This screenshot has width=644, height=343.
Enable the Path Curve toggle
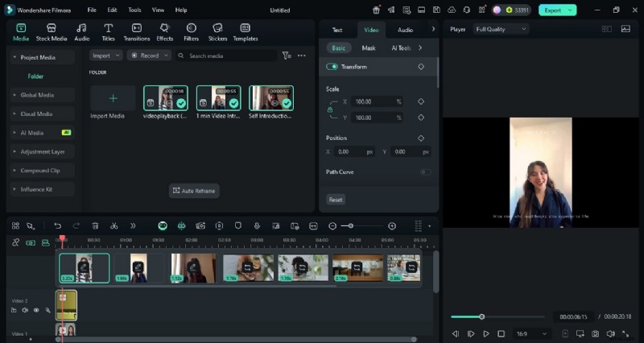click(424, 172)
